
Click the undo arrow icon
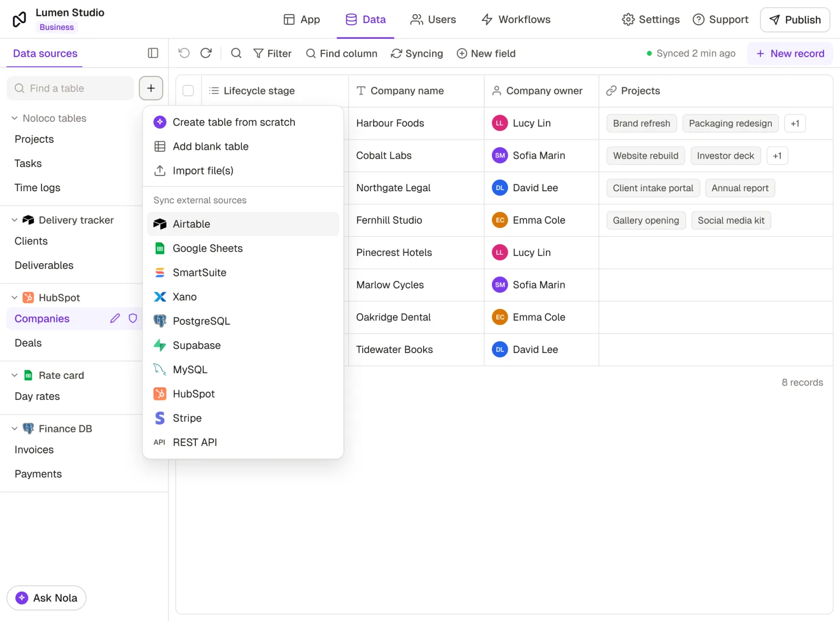click(x=184, y=53)
